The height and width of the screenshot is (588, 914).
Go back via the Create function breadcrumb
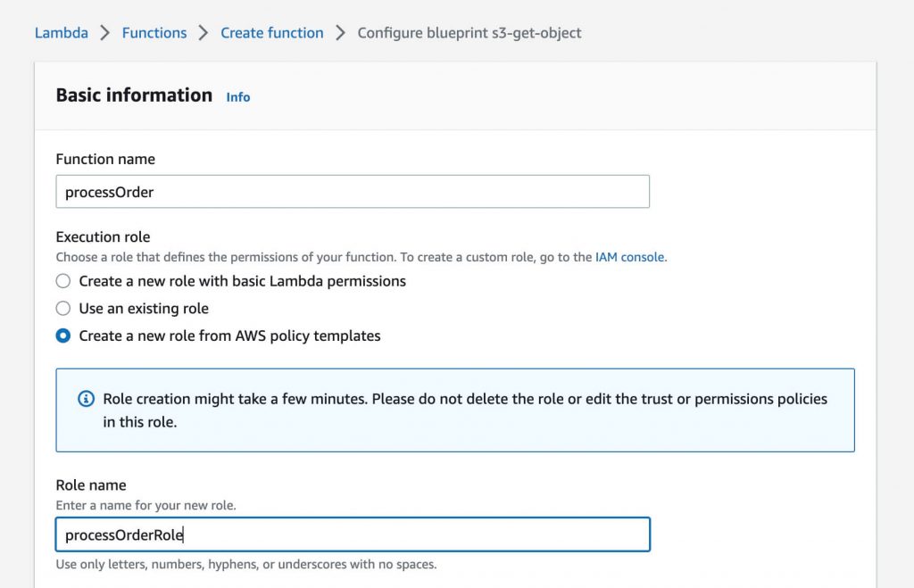(271, 32)
